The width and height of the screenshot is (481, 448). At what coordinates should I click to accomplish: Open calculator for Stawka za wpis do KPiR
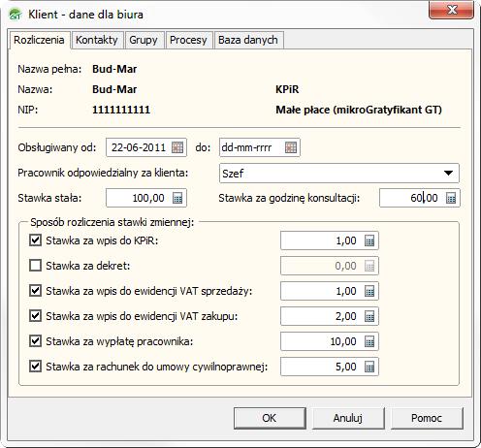click(x=369, y=240)
